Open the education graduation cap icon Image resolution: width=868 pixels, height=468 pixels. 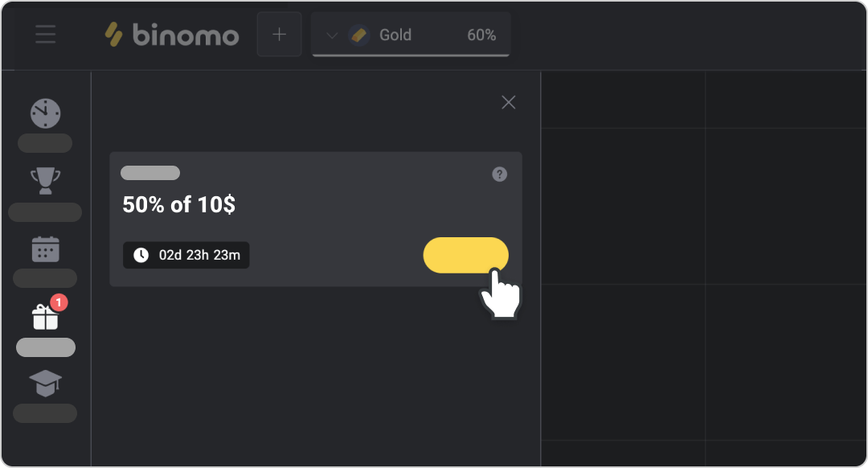point(45,384)
